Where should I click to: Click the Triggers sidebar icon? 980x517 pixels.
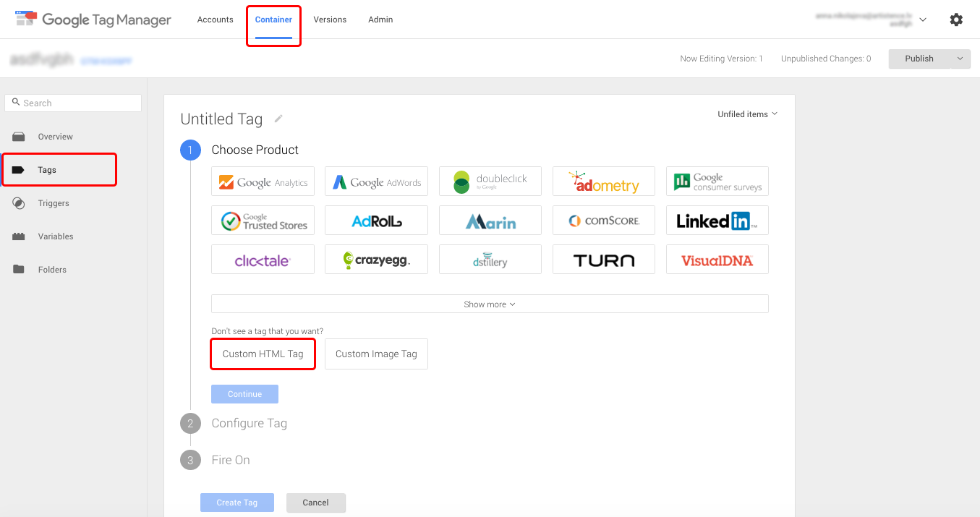click(19, 203)
